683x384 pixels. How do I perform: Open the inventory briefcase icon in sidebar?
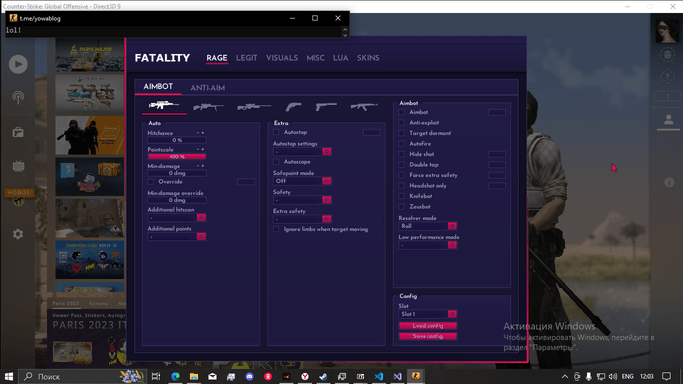tap(18, 132)
